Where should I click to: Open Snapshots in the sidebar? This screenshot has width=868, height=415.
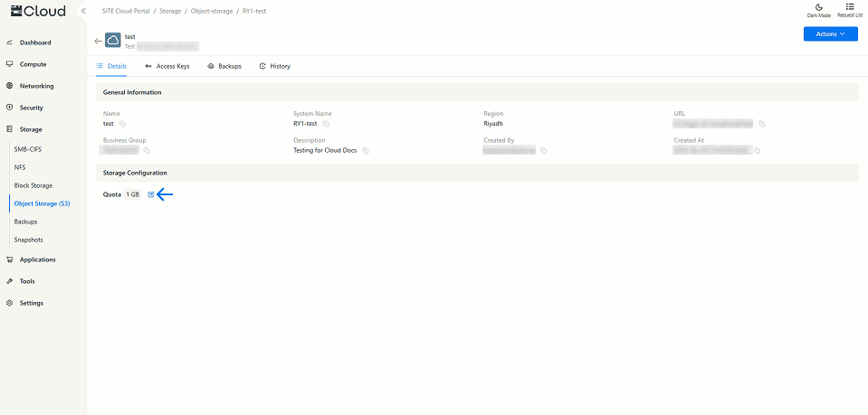[28, 240]
